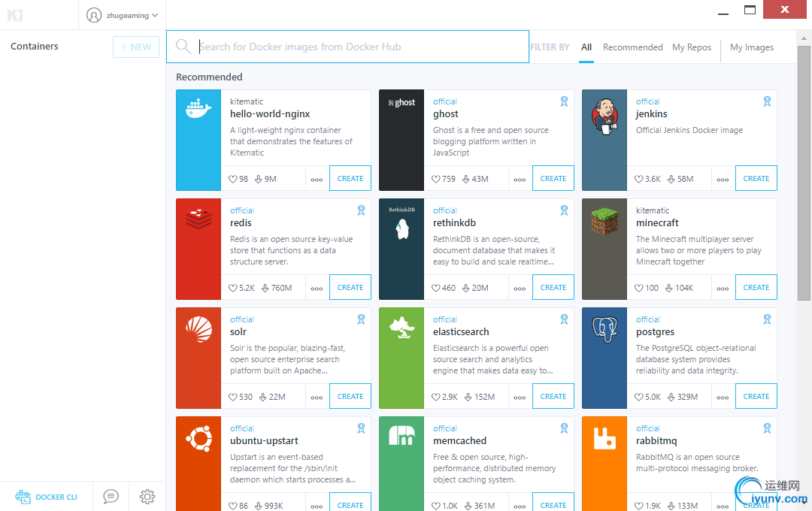
Task: Open the zhugeaming account dropdown
Action: pos(123,16)
